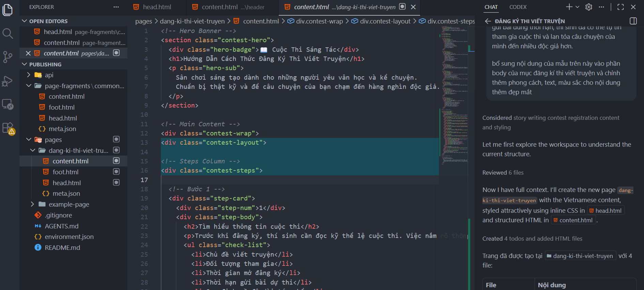644x290 pixels.
Task: Open the Remote Explorer view
Action: click(7, 104)
